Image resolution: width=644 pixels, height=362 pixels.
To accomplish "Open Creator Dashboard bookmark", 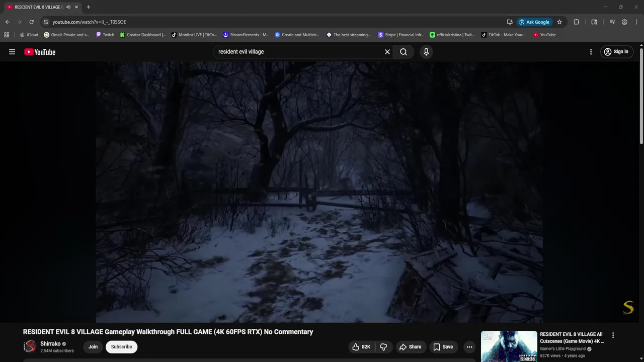I will [143, 35].
